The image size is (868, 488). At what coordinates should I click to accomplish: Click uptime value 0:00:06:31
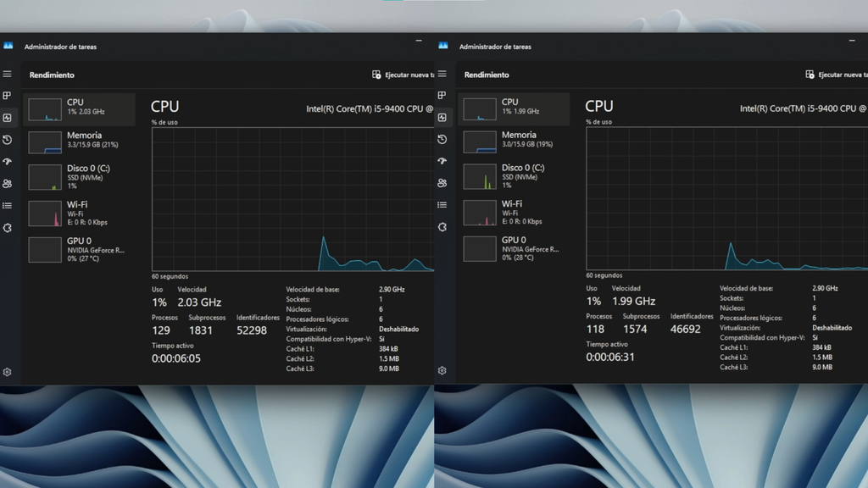610,357
